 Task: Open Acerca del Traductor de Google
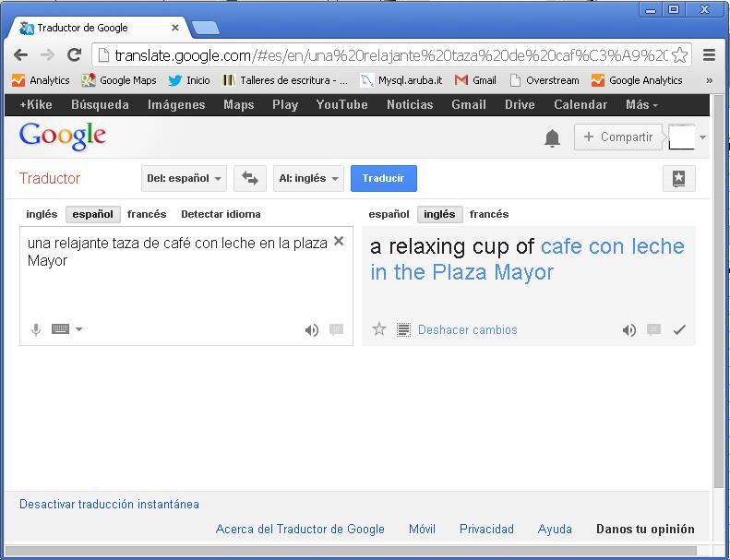[300, 530]
